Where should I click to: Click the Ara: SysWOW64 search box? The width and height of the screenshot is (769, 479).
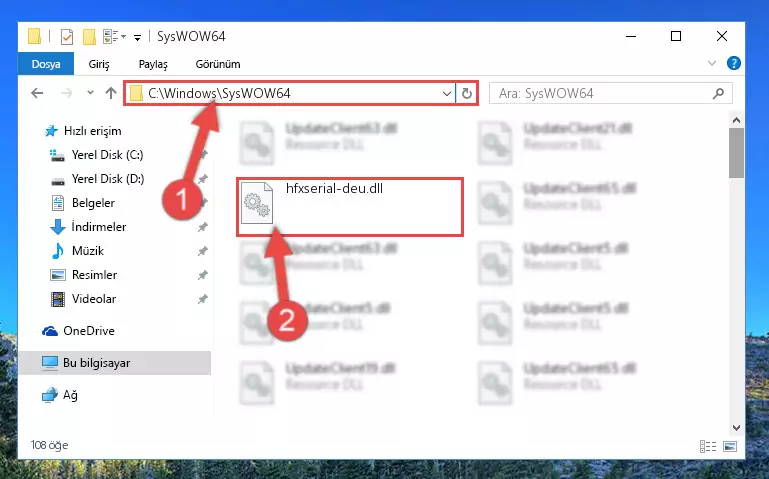pyautogui.click(x=611, y=93)
